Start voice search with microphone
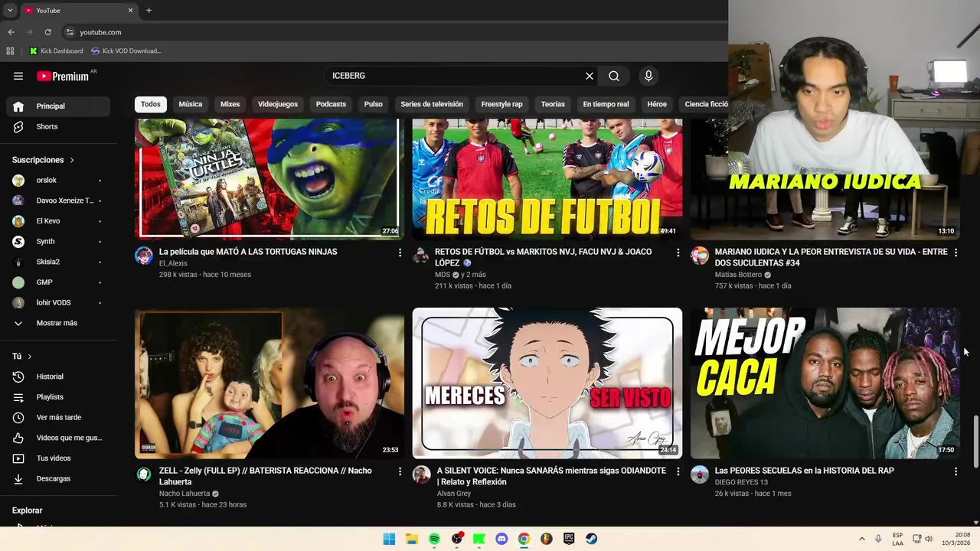 pos(648,76)
